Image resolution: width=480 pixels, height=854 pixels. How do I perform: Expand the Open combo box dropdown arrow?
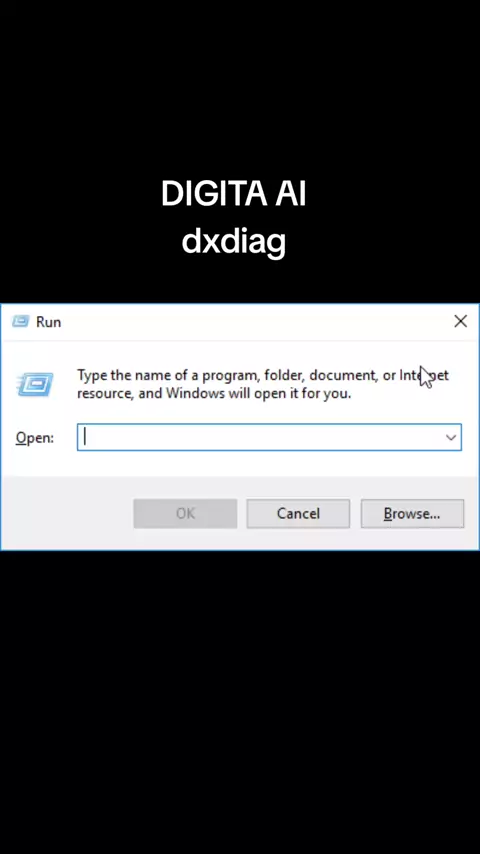point(451,437)
